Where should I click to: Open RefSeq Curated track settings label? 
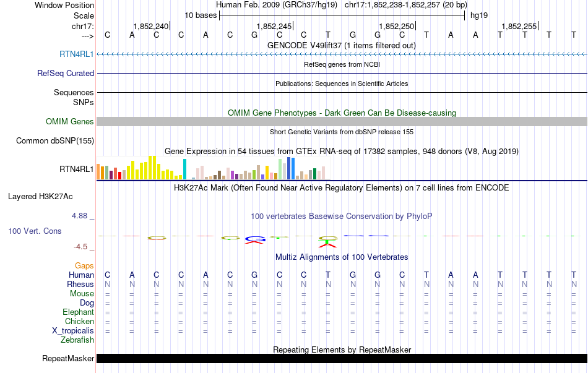[66, 74]
